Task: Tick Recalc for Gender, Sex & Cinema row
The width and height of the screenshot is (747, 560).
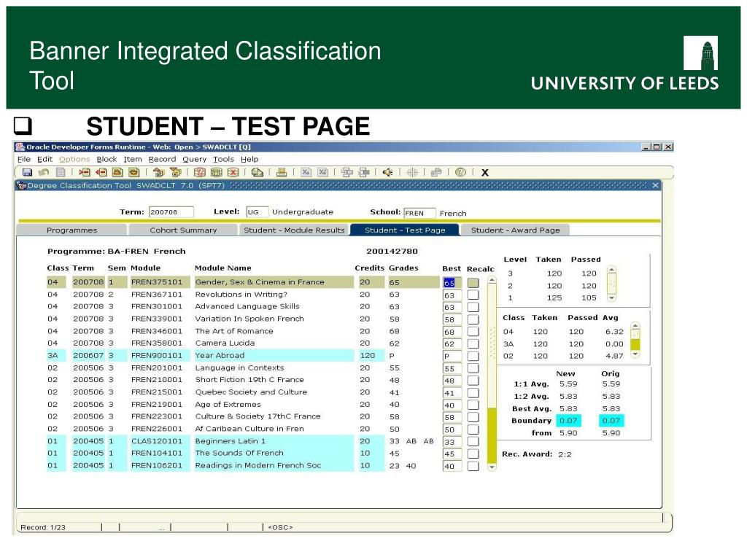Action: (473, 282)
